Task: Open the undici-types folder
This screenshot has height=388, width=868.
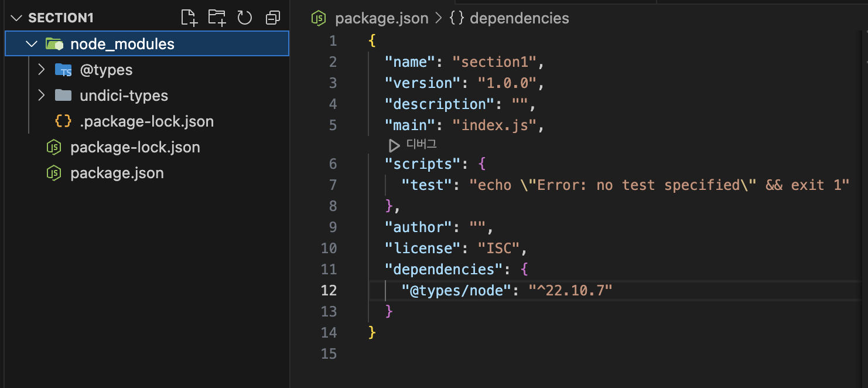Action: (124, 96)
